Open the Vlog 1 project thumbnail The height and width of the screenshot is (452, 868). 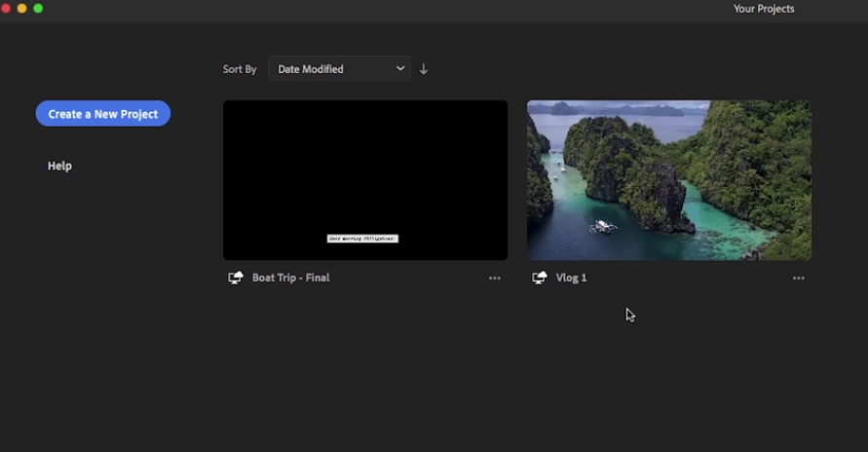[x=668, y=179]
